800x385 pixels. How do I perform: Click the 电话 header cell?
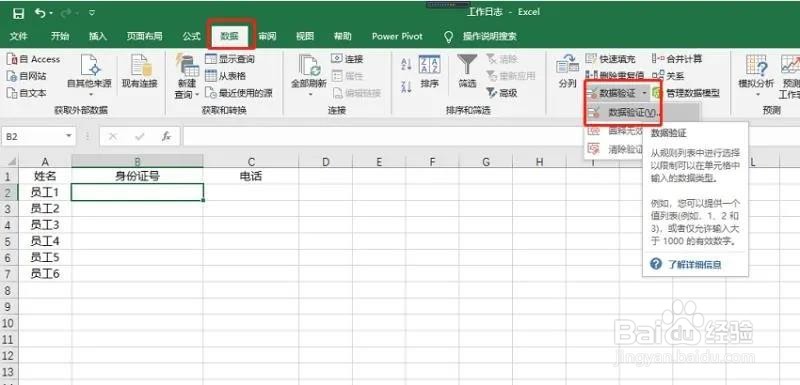[251, 176]
